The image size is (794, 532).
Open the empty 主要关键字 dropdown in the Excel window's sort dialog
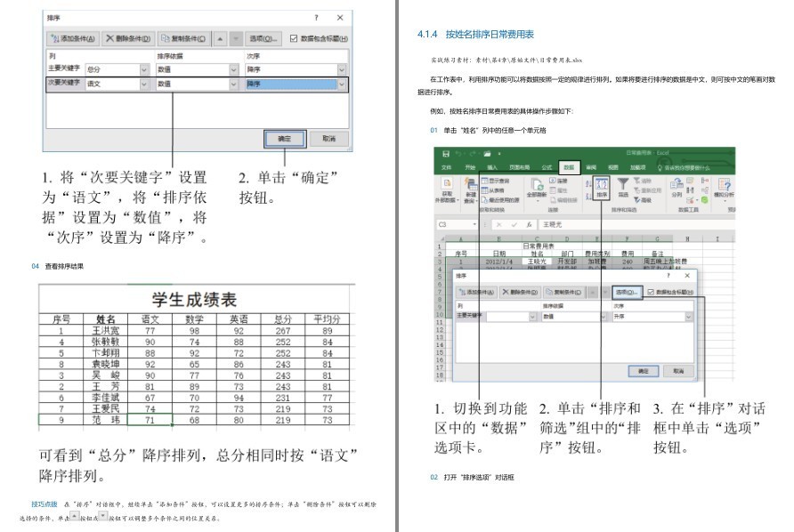click(x=532, y=317)
